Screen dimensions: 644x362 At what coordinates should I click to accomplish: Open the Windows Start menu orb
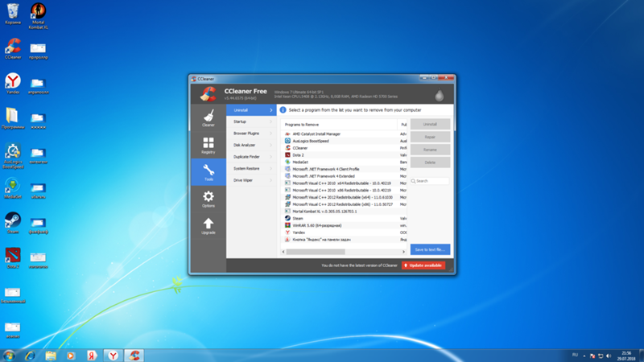click(x=9, y=356)
